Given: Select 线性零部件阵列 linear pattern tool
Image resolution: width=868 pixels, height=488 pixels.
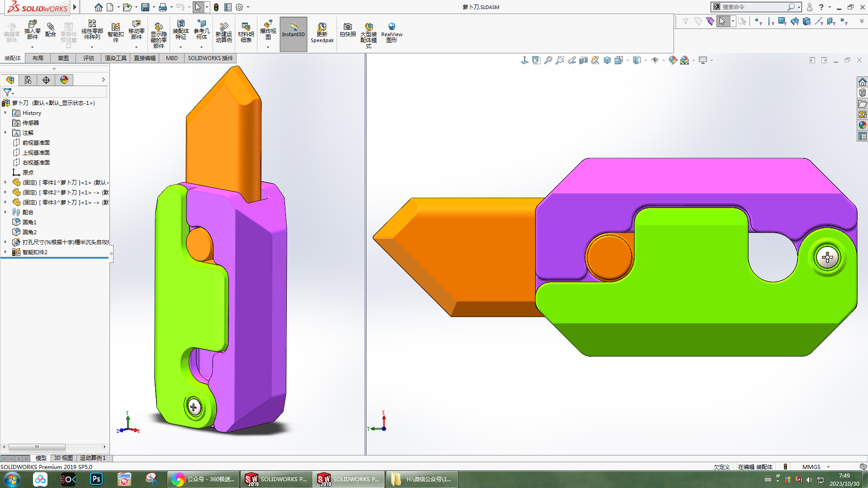Looking at the screenshot, I should [x=92, y=31].
